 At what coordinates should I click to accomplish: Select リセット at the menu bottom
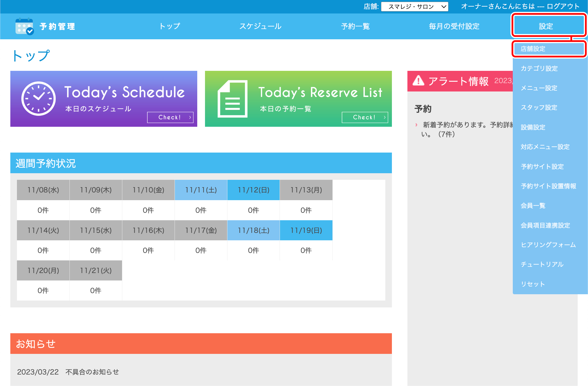click(532, 284)
